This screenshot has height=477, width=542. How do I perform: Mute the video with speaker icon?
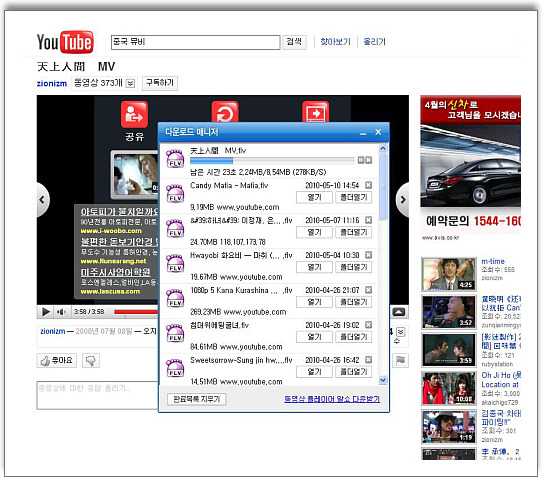[61, 312]
